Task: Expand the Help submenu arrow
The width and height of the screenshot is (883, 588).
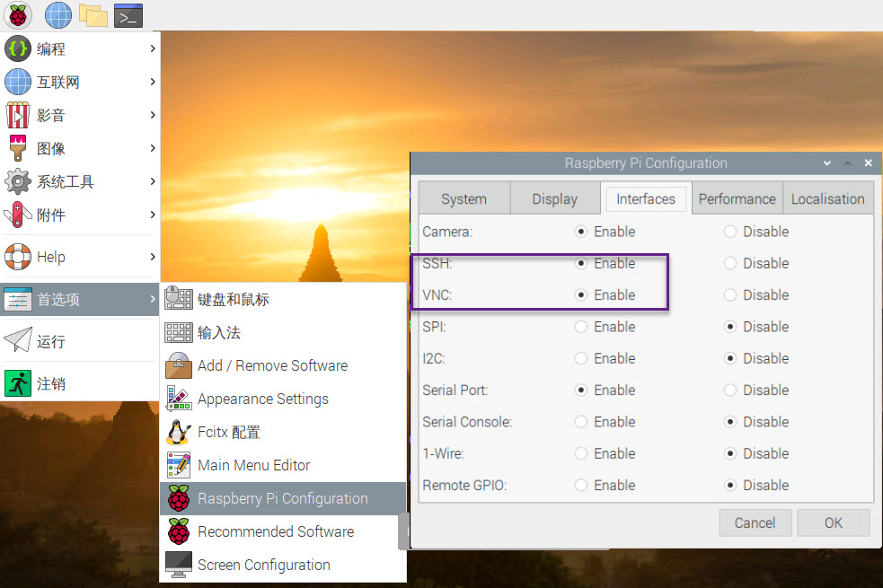Action: tap(153, 257)
